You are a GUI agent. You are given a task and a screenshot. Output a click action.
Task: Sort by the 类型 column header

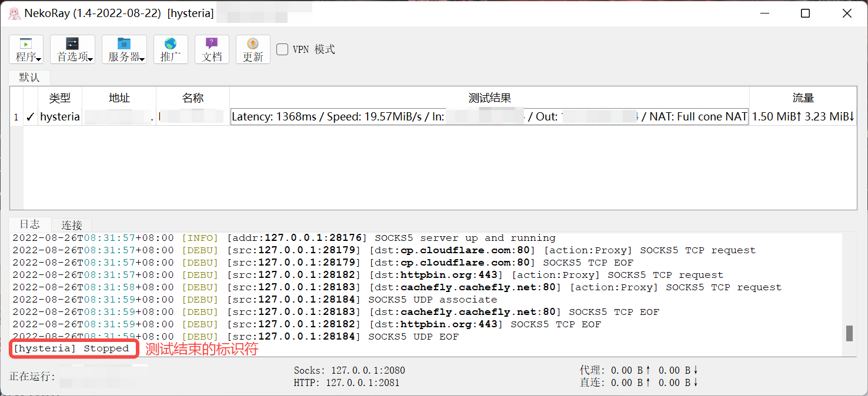59,98
